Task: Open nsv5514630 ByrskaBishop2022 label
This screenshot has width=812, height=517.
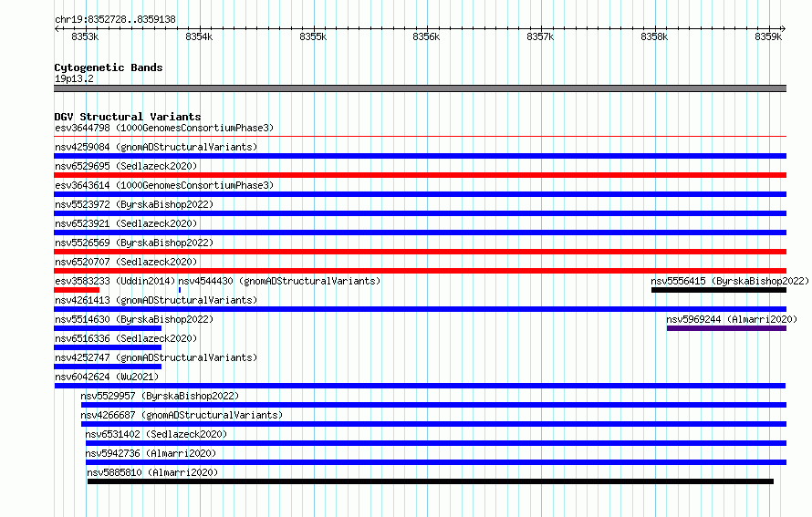Action: [x=134, y=319]
